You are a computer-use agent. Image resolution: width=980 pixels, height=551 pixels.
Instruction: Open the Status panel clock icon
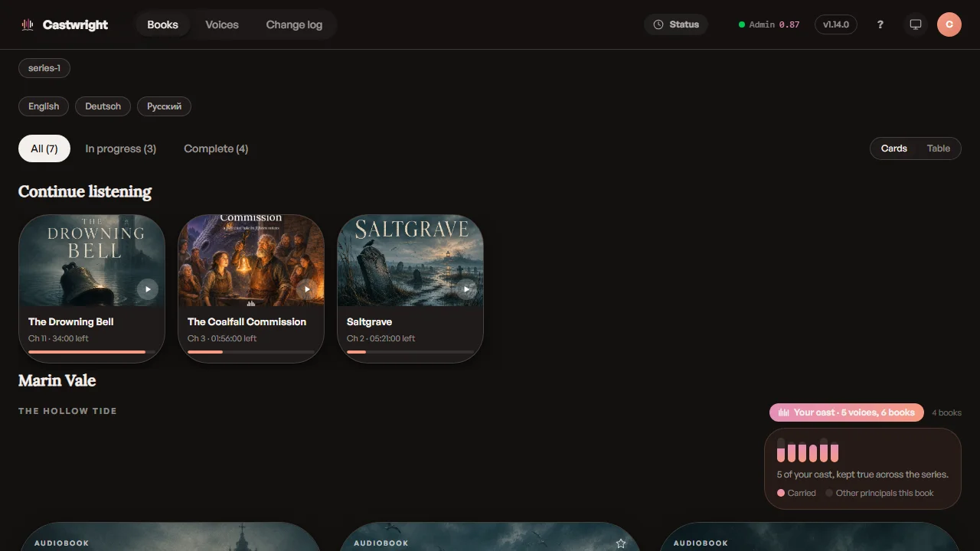click(658, 24)
